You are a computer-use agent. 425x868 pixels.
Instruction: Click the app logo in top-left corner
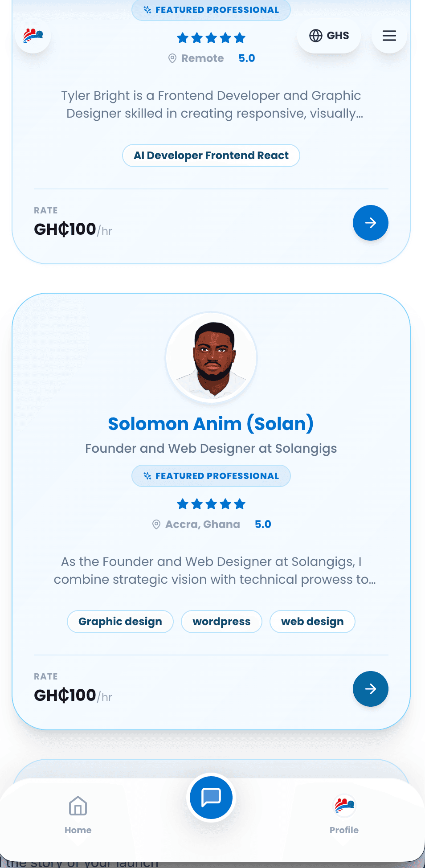[33, 35]
